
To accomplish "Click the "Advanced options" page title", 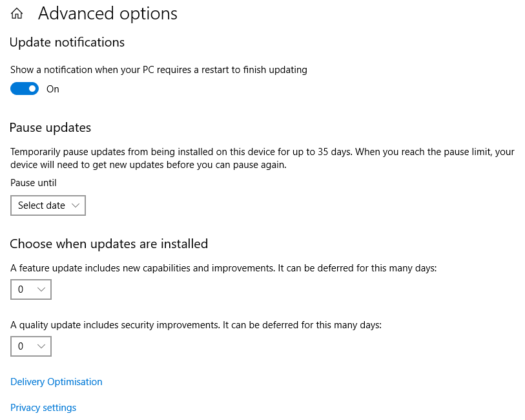I will click(108, 14).
